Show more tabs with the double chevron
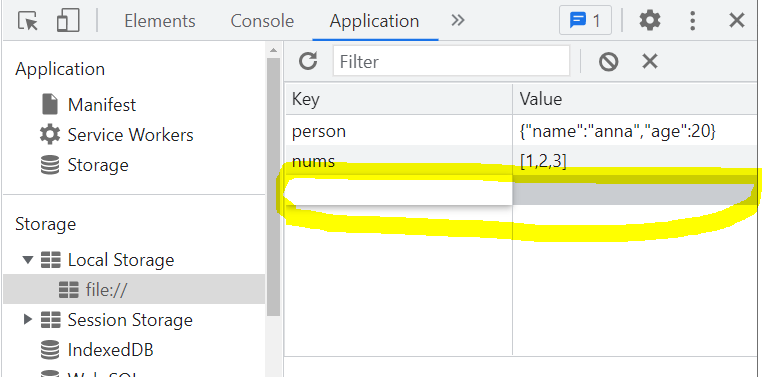Screen dimensions: 762x377 458,20
